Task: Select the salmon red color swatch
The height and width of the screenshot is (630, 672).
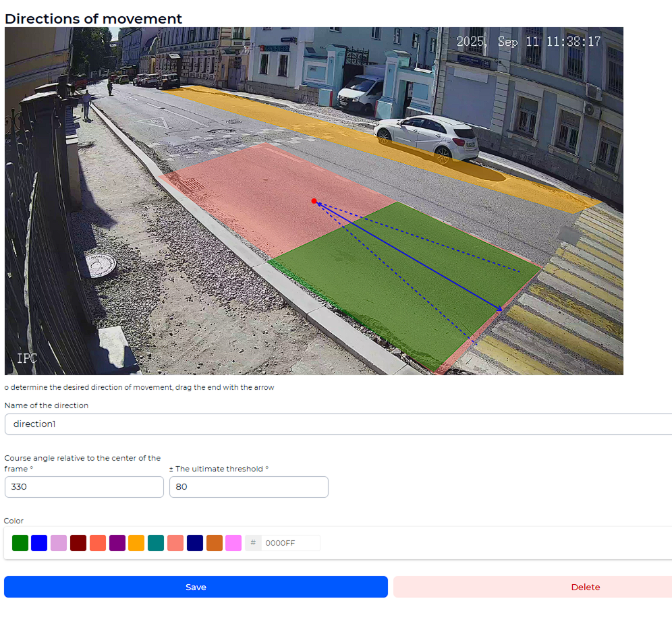Action: [x=97, y=542]
